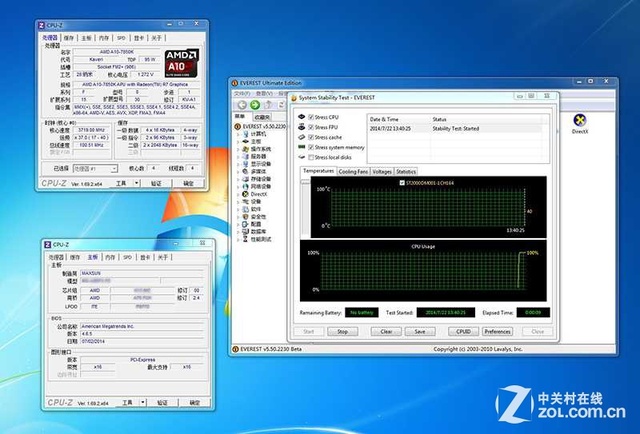This screenshot has width=640, height=434.
Task: Click the American Megatrends Inc. BIOS field
Action: pos(142,326)
